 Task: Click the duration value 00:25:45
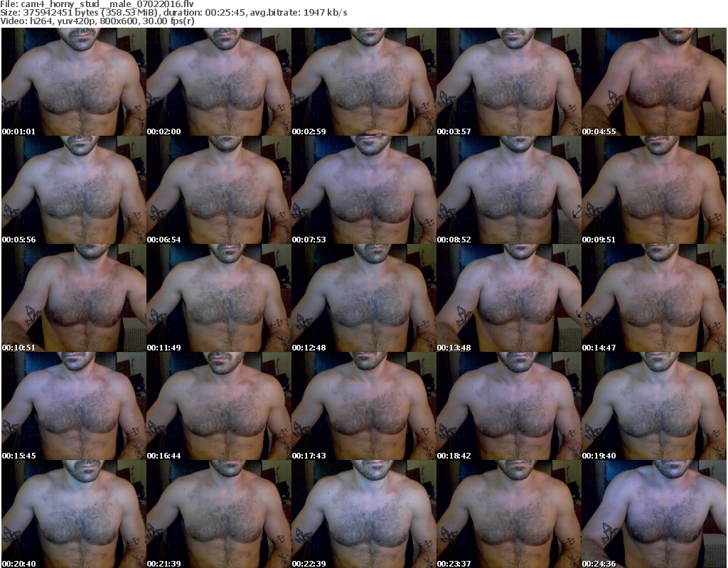pos(225,13)
